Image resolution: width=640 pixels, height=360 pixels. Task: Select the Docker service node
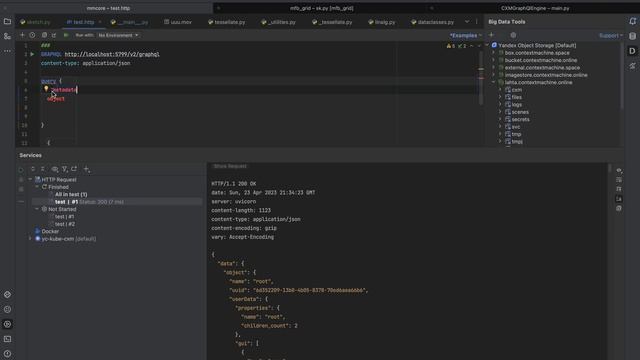(46, 231)
